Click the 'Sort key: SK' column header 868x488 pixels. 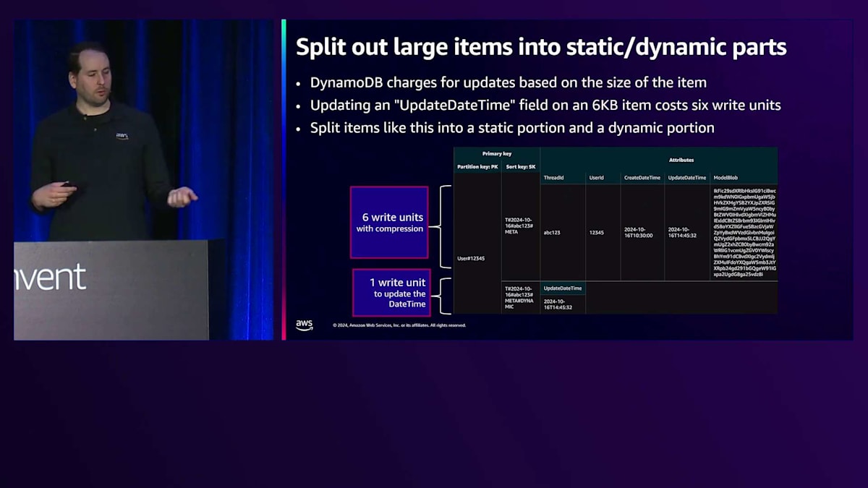(521, 167)
